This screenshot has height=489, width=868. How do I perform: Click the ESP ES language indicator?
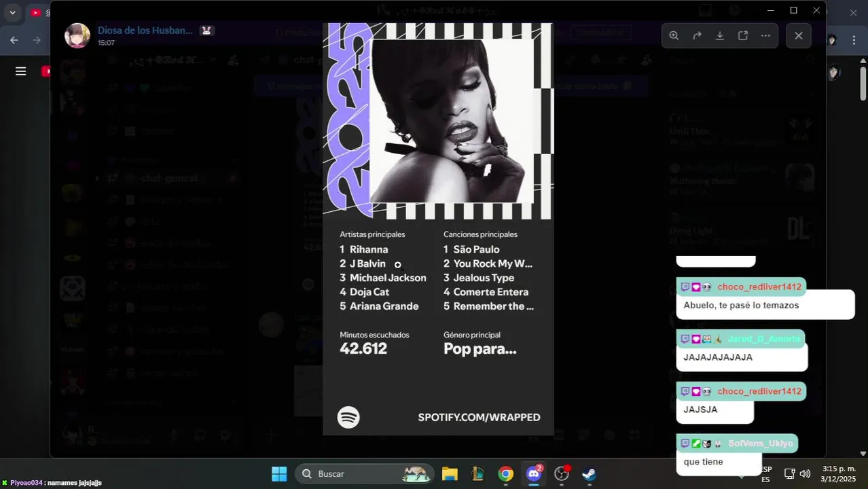765,474
